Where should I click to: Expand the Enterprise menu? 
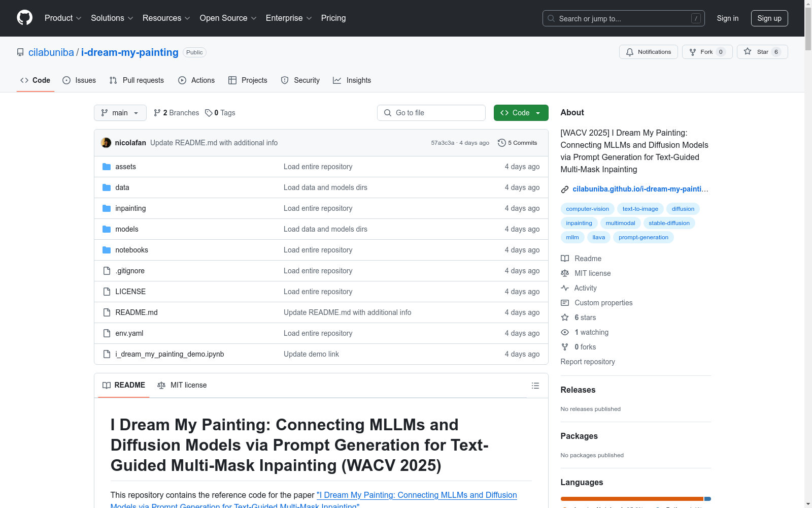289,18
